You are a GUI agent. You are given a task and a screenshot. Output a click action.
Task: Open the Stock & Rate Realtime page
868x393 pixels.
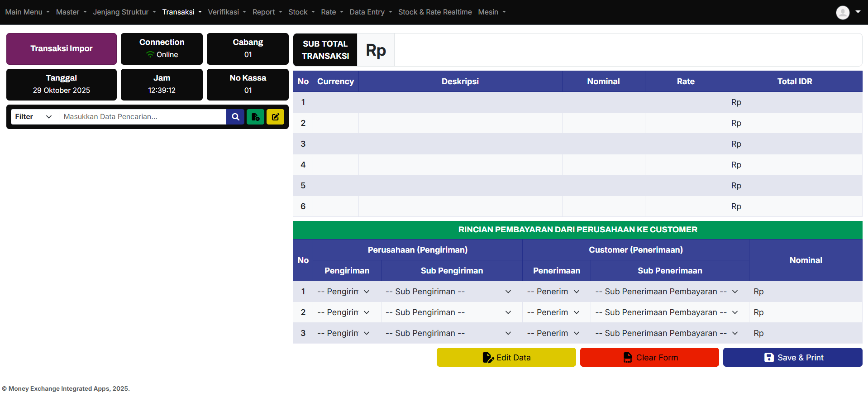click(x=434, y=12)
